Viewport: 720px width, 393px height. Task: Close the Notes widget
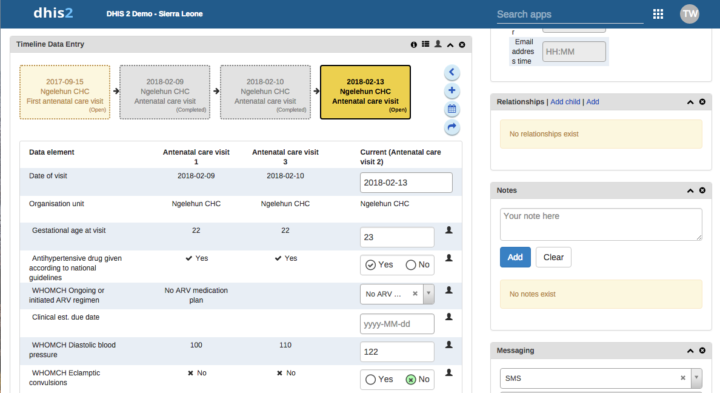tap(702, 191)
